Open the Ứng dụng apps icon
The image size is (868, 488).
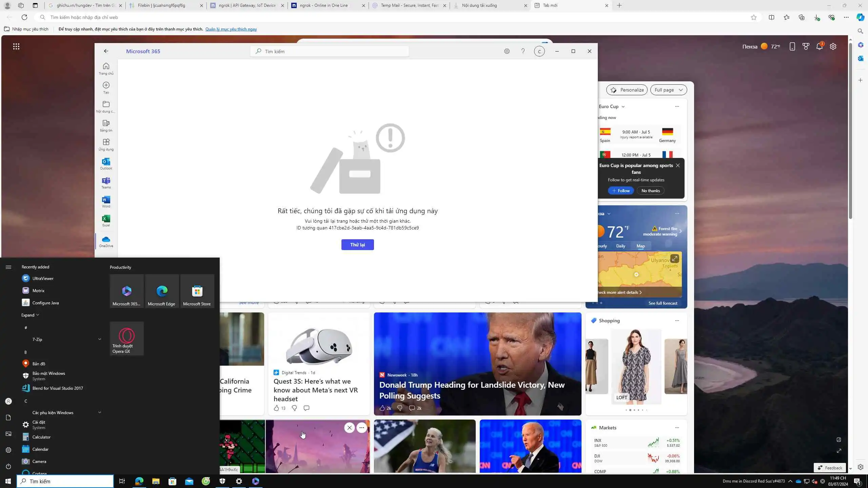point(106,144)
